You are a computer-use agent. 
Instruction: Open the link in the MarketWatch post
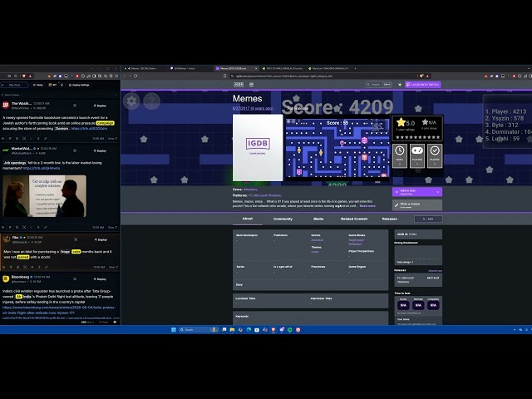[x=42, y=168]
